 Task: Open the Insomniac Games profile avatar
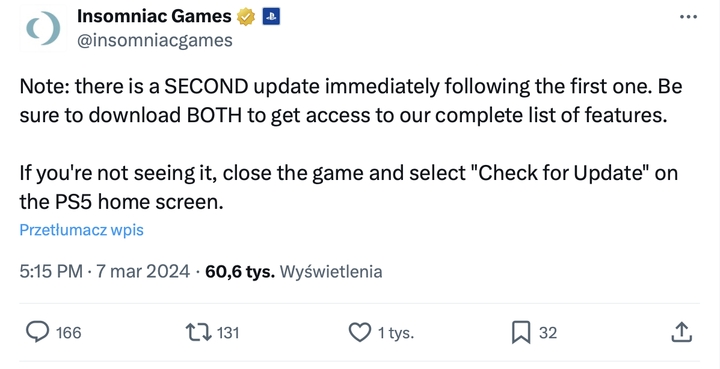[43, 28]
